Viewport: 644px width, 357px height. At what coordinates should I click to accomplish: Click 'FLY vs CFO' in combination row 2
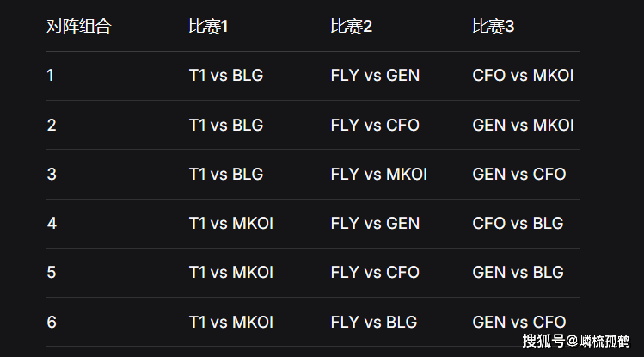coord(375,125)
